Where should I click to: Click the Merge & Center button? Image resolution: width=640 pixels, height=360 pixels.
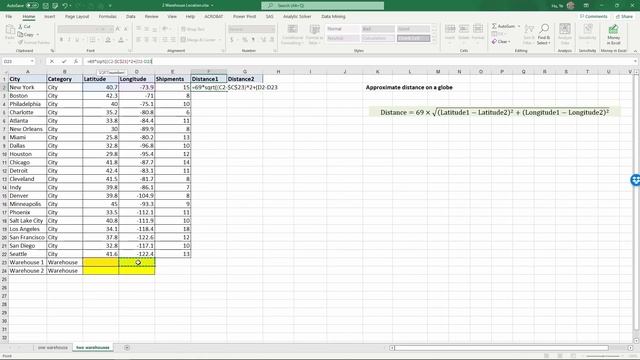point(198,40)
